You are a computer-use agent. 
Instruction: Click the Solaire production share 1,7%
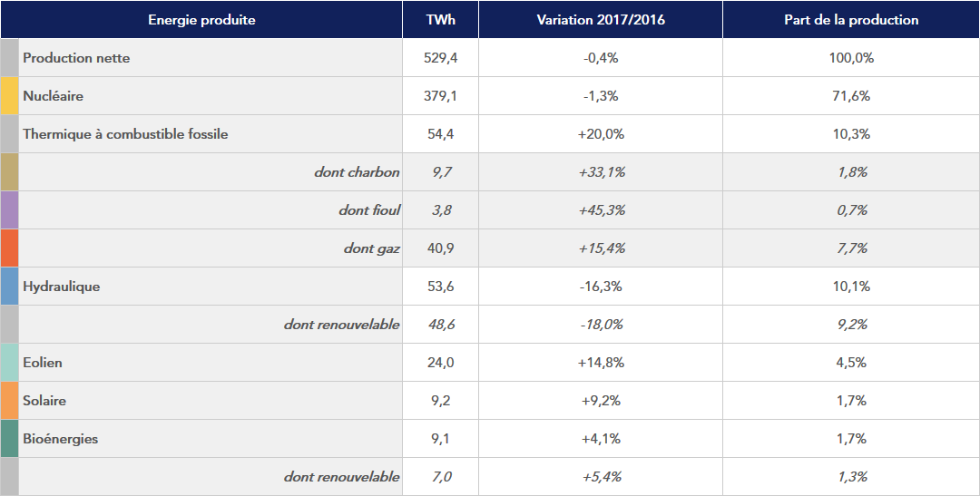coord(851,401)
